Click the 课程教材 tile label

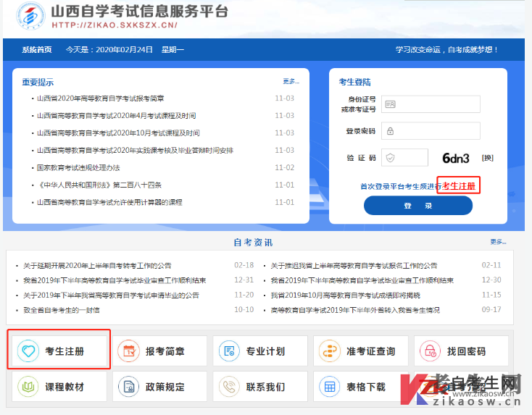(x=65, y=387)
